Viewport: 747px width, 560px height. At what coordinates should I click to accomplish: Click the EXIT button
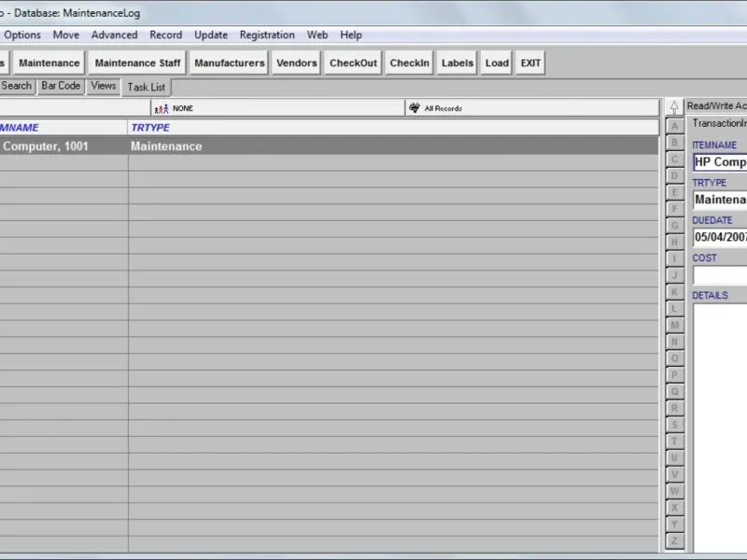530,63
